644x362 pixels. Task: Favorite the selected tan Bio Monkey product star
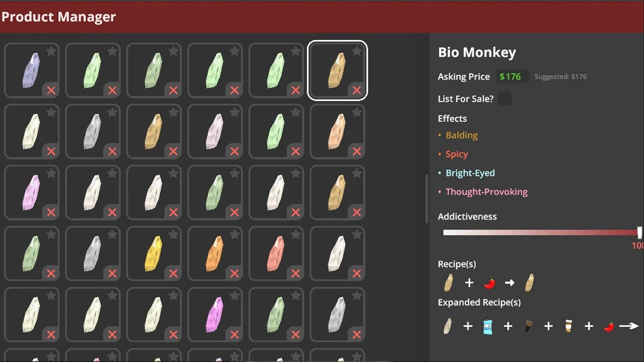pos(357,51)
